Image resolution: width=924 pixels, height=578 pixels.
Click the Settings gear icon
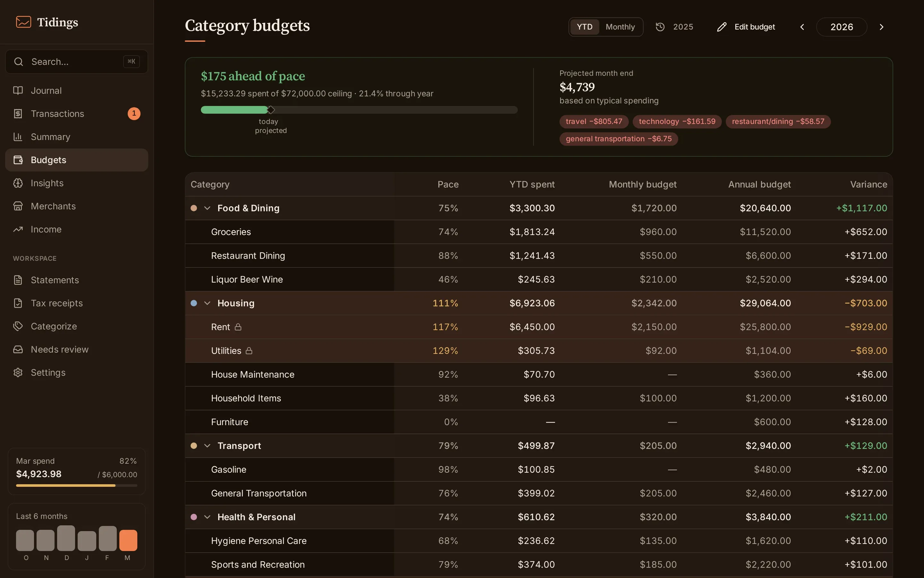tap(18, 372)
